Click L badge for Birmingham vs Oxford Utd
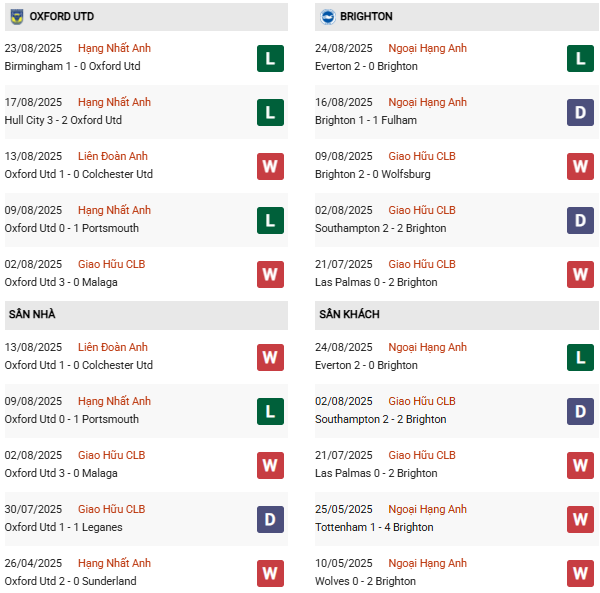The image size is (600, 593). 270,58
